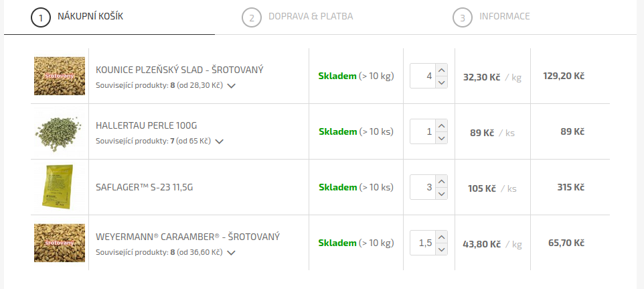
Task: Increase Hallertau Perle 100G quantity
Action: pos(441,125)
